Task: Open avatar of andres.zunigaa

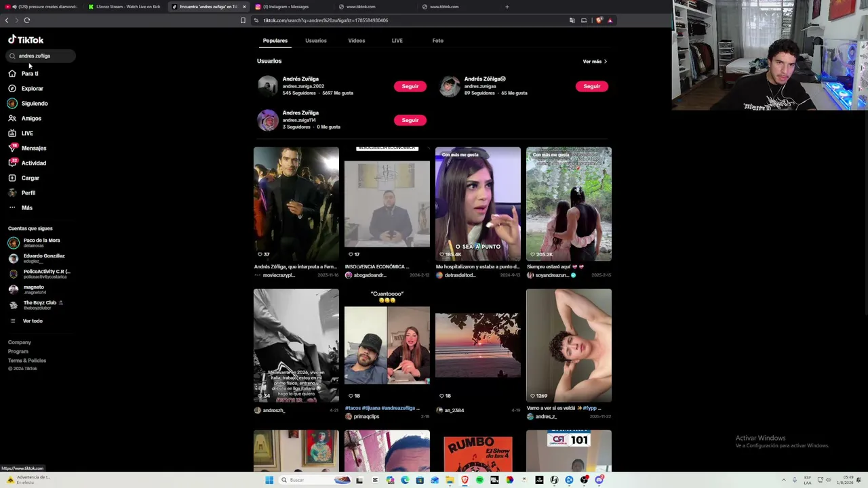Action: click(450, 86)
